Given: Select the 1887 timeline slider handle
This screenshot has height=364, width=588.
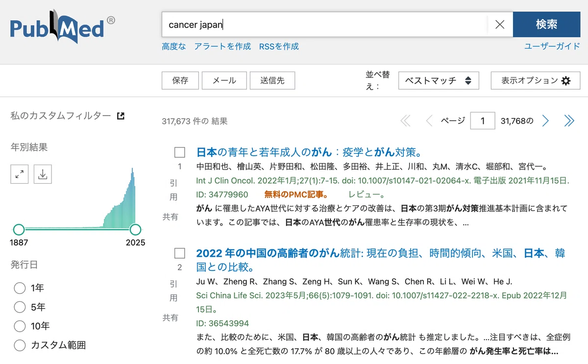Looking at the screenshot, I should point(19,229).
